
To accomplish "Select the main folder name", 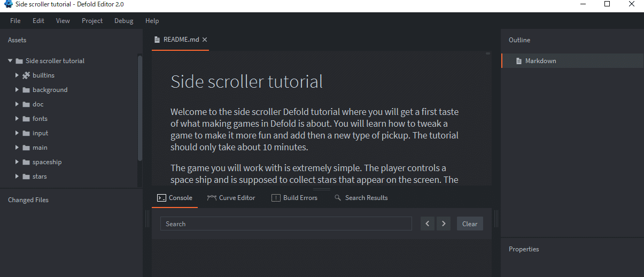I will coord(40,148).
